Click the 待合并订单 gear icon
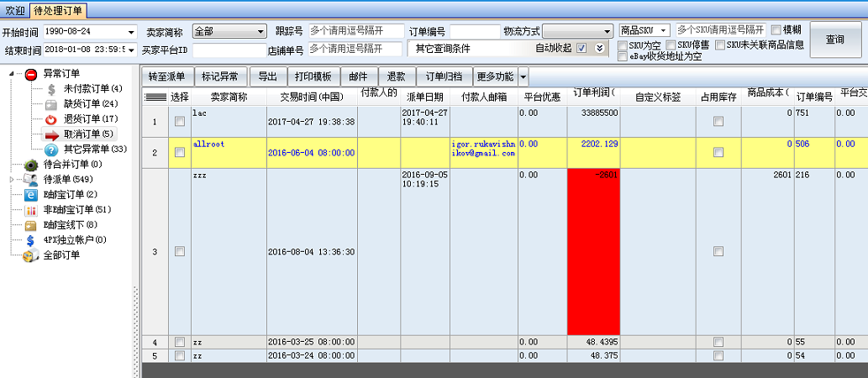This screenshot has height=378, width=868. (x=31, y=165)
